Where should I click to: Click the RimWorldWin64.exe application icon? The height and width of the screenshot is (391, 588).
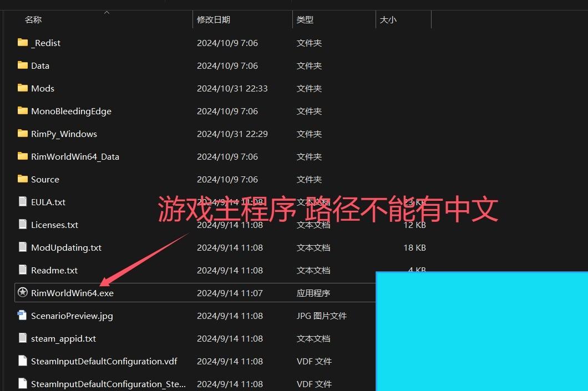23,292
